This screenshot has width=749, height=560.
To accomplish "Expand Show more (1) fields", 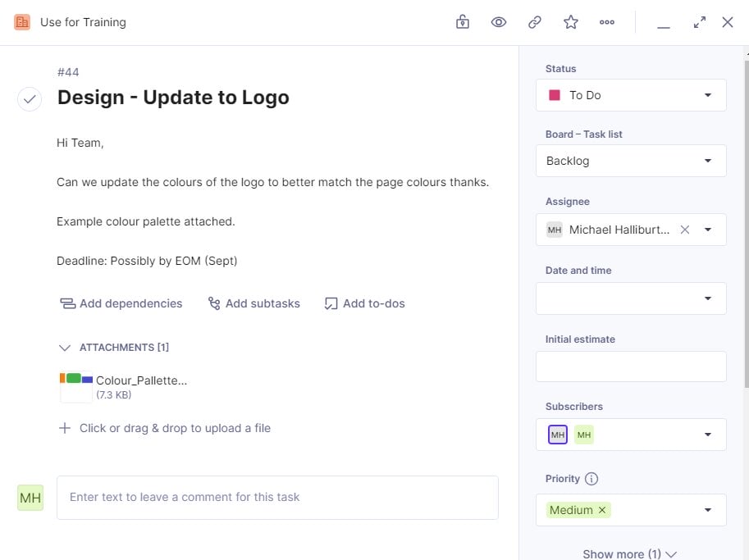I will [x=629, y=553].
